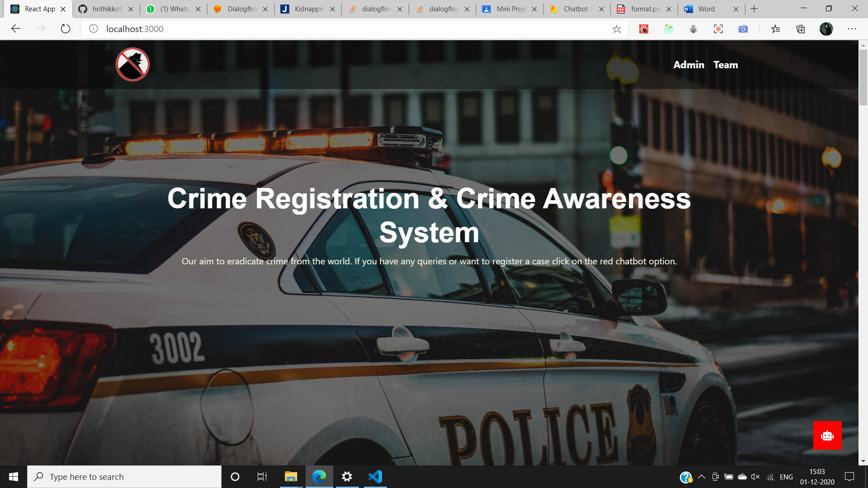Open the green circular extension icon

[669, 29]
